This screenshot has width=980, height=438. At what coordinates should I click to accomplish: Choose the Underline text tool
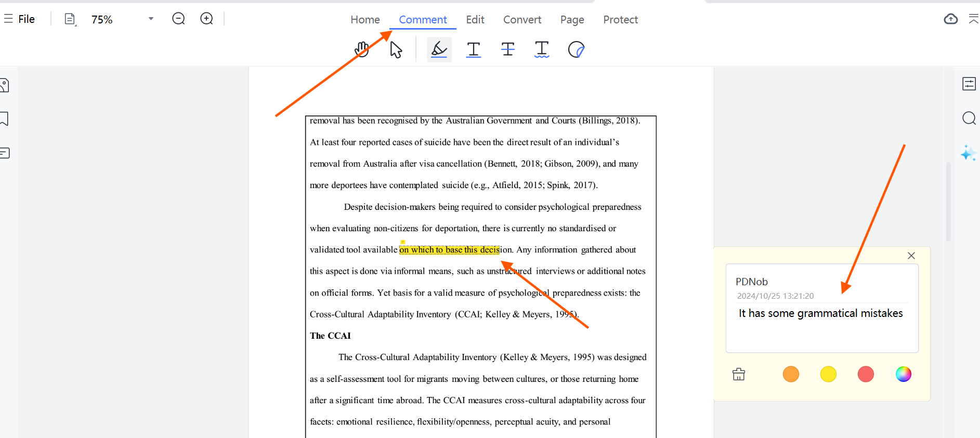click(473, 50)
